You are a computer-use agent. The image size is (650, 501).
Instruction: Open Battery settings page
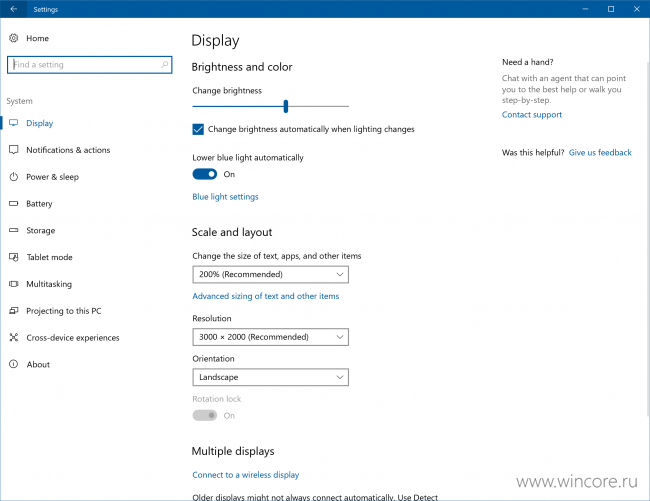click(39, 203)
